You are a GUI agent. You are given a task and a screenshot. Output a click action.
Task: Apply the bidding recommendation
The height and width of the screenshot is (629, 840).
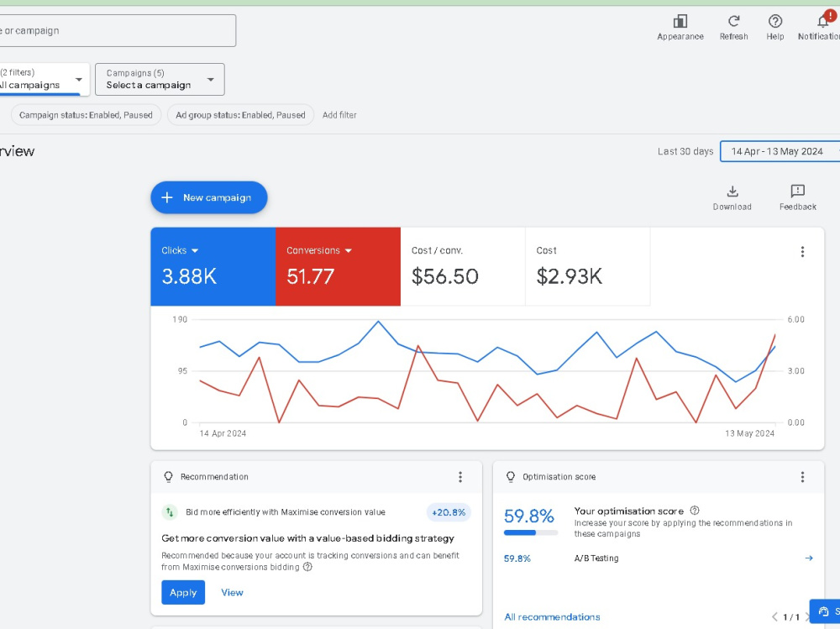coord(183,593)
